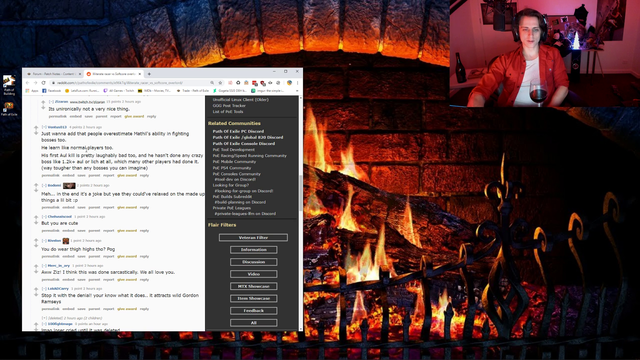The width and height of the screenshot is (640, 360).
Task: Click the zoom magnifier icon in address bar
Action: 212,83
